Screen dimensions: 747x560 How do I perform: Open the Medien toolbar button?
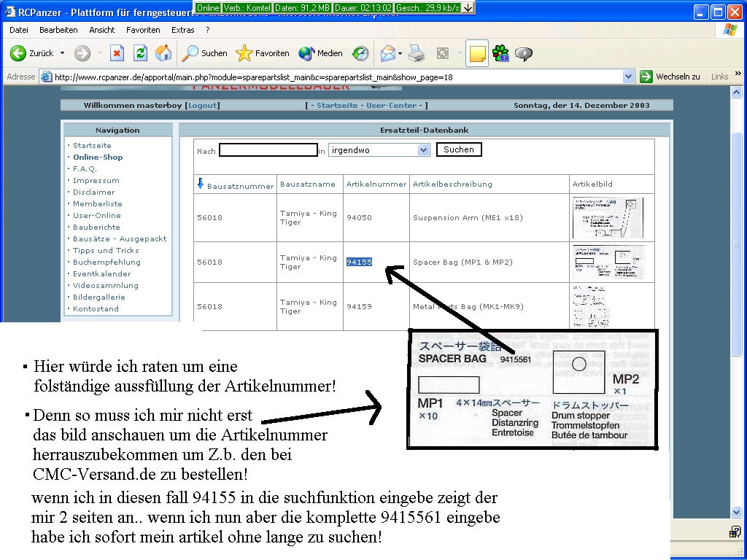(320, 53)
